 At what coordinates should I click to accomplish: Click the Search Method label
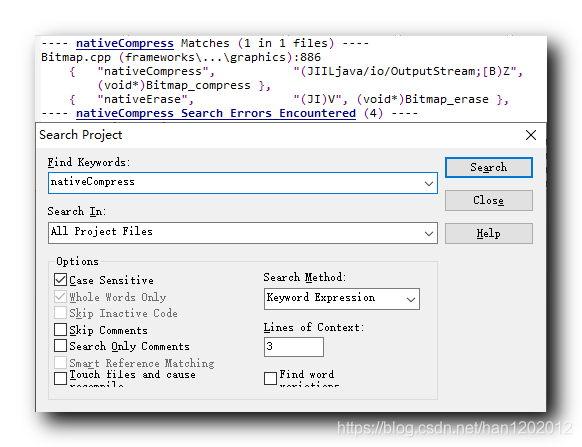click(304, 277)
